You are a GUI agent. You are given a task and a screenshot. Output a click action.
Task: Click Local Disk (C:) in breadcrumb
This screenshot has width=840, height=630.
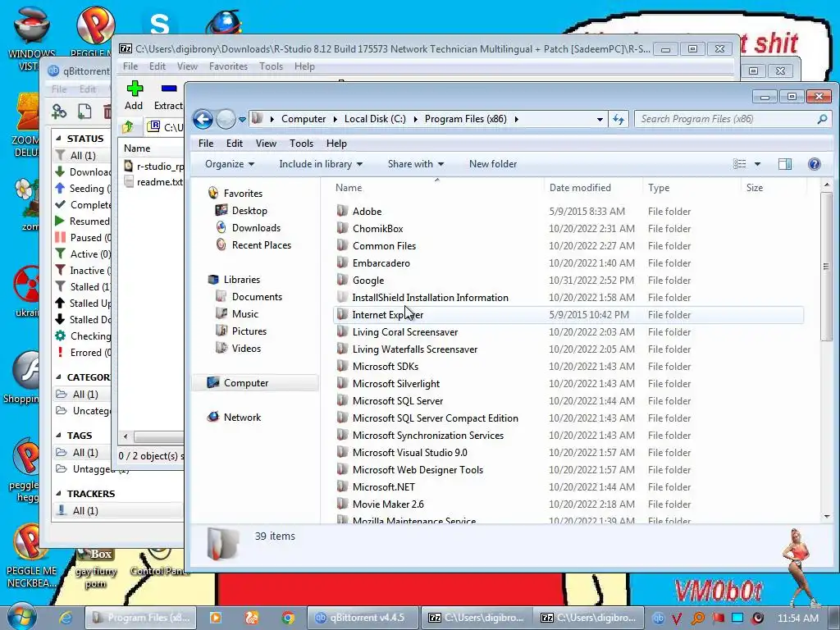[x=375, y=119]
